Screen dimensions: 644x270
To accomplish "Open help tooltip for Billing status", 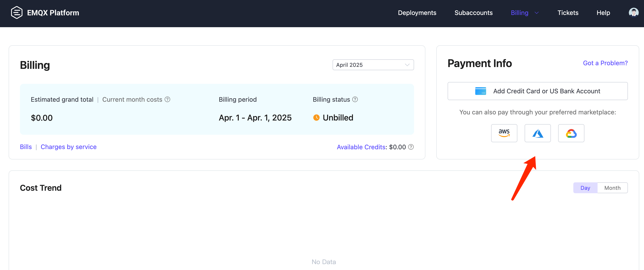I will pos(355,99).
